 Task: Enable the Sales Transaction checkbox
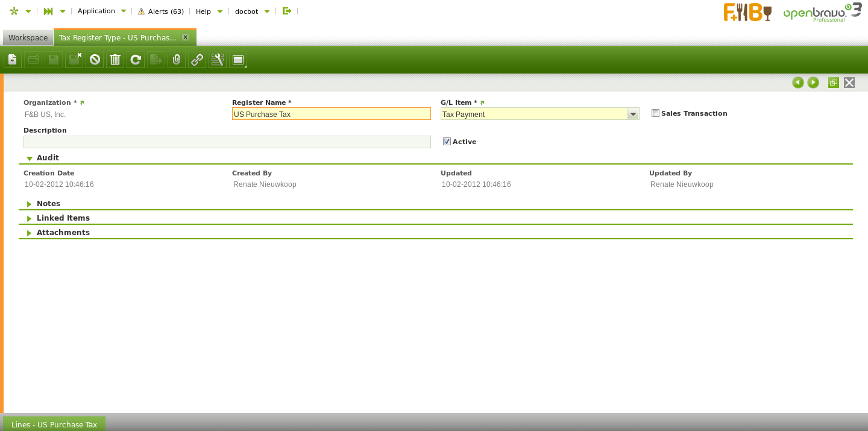[x=656, y=113]
